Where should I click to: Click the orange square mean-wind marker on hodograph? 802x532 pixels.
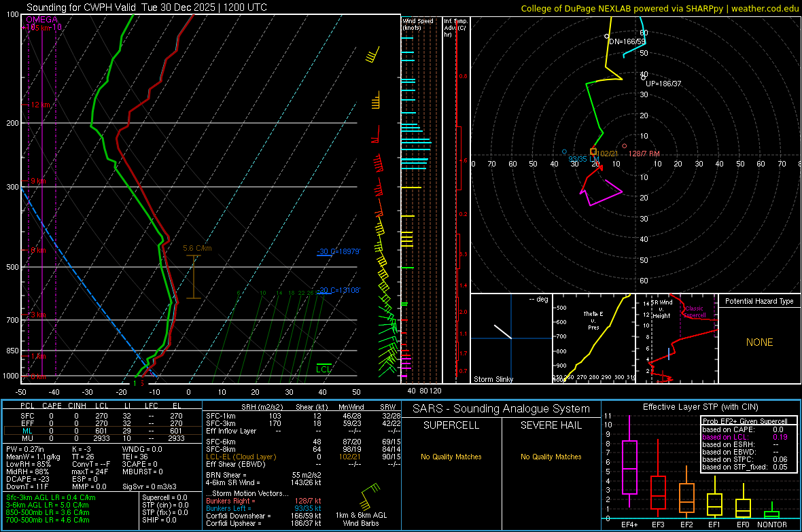(x=593, y=152)
